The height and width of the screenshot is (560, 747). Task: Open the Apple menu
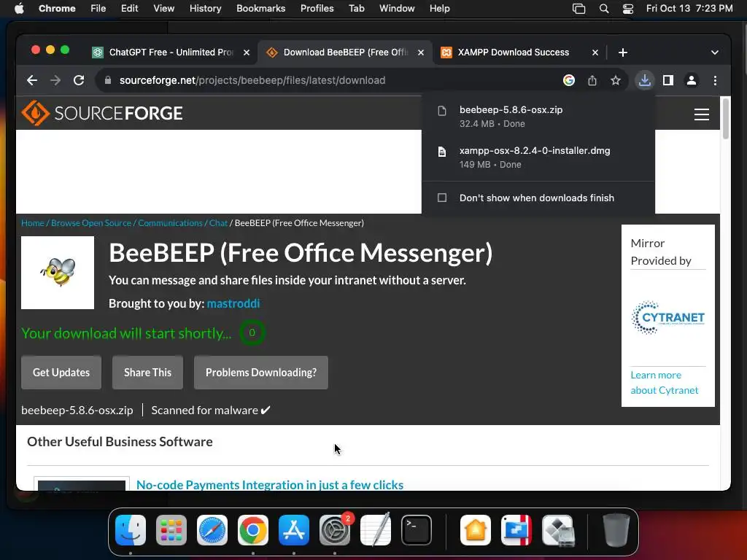19,9
